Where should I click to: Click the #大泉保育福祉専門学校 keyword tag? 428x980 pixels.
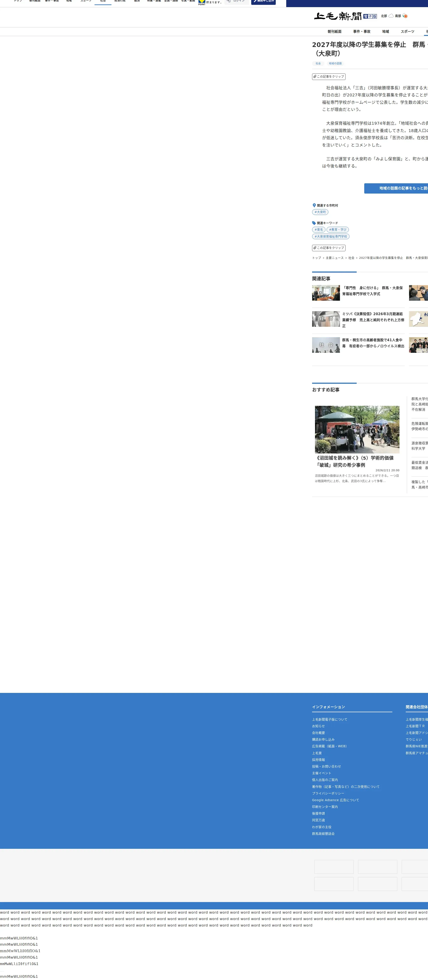[x=331, y=236]
